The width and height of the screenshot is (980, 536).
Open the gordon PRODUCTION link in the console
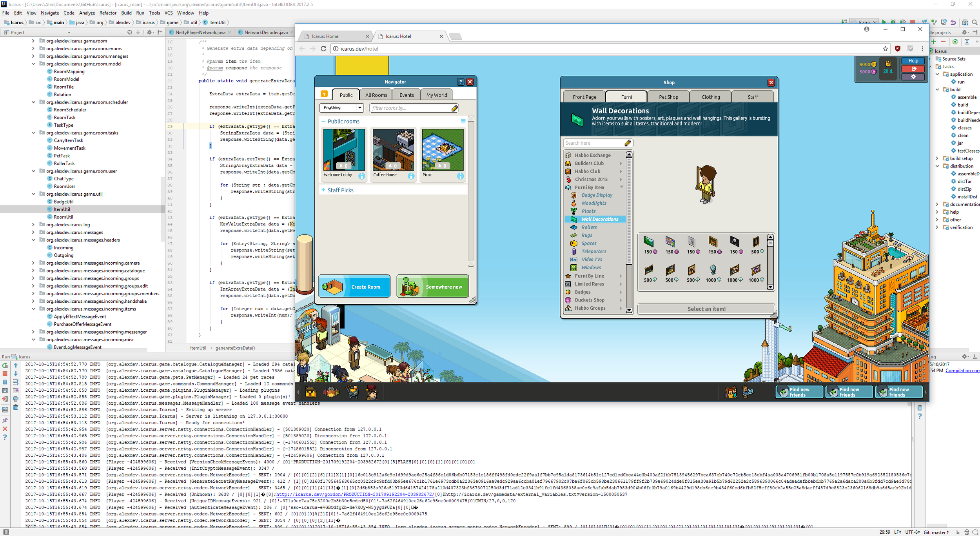pyautogui.click(x=355, y=494)
